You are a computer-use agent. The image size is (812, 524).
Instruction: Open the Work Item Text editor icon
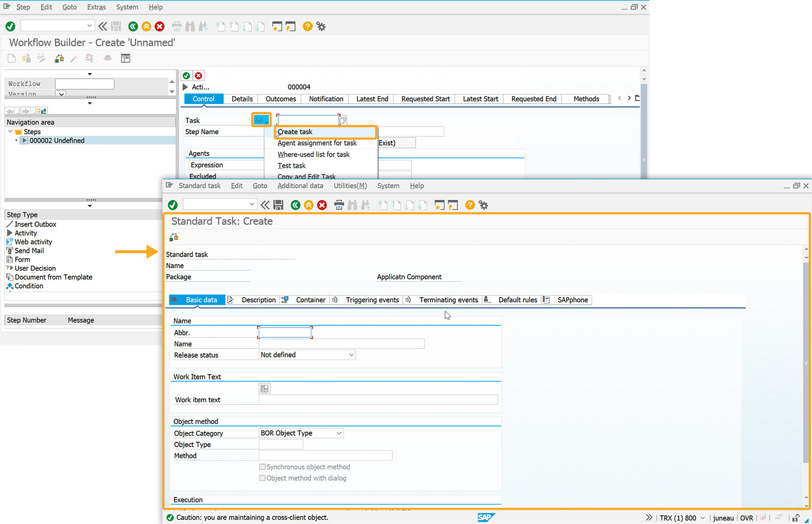[x=264, y=389]
